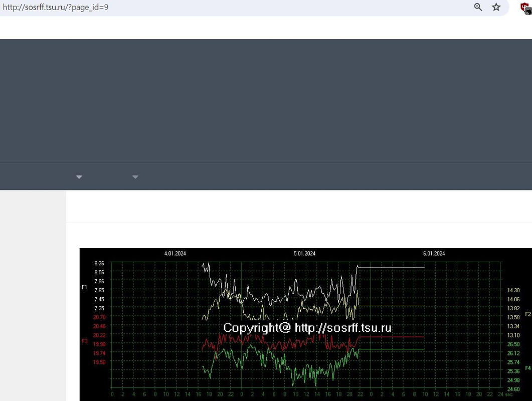
Task: Open the browser zoom magnifier icon
Action: pyautogui.click(x=478, y=7)
